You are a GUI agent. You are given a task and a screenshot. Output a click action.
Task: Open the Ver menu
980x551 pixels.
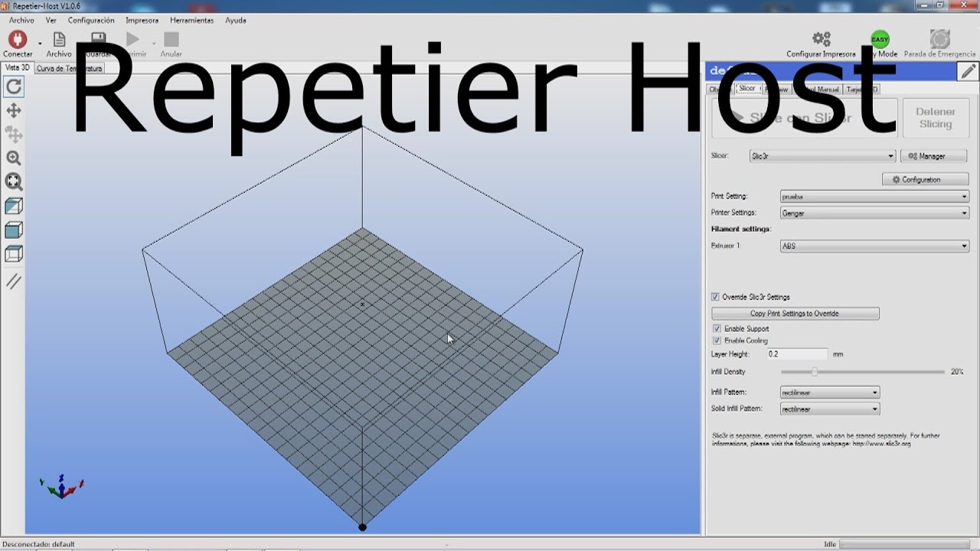51,21
